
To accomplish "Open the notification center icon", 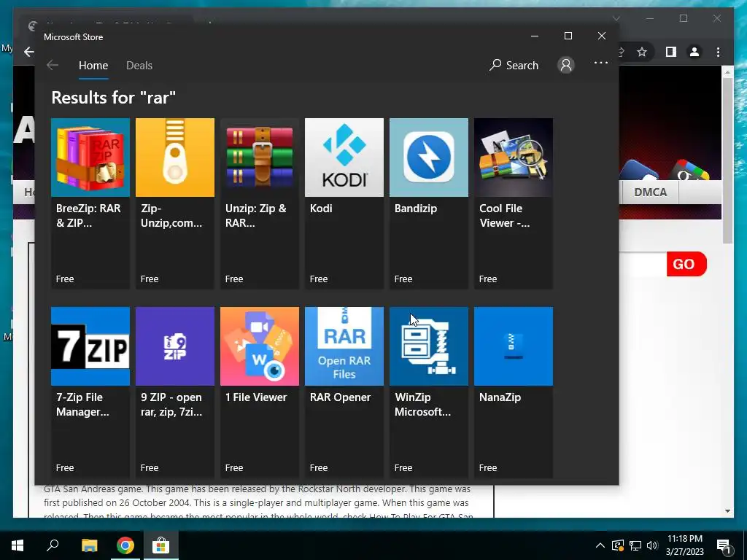I will point(724,545).
